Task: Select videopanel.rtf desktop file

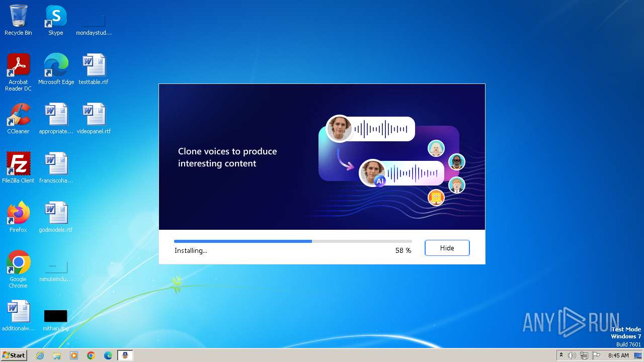Action: tap(94, 119)
